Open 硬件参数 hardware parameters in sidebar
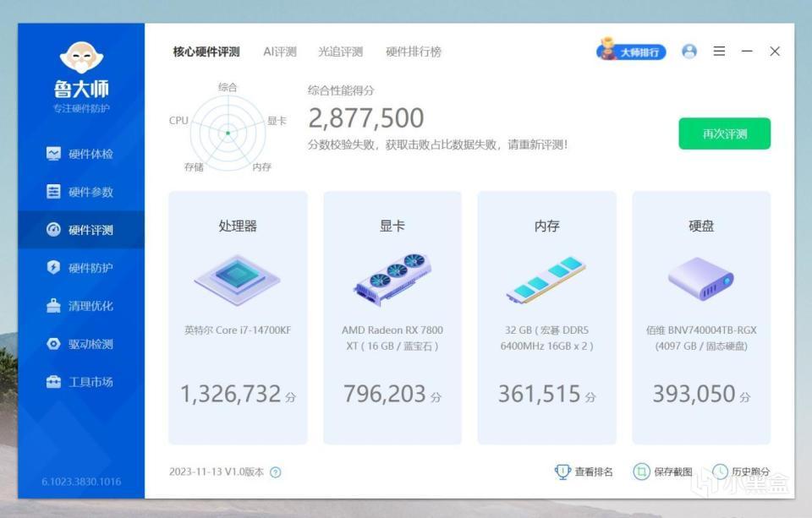Screen dimensions: 812x518 click(80, 192)
